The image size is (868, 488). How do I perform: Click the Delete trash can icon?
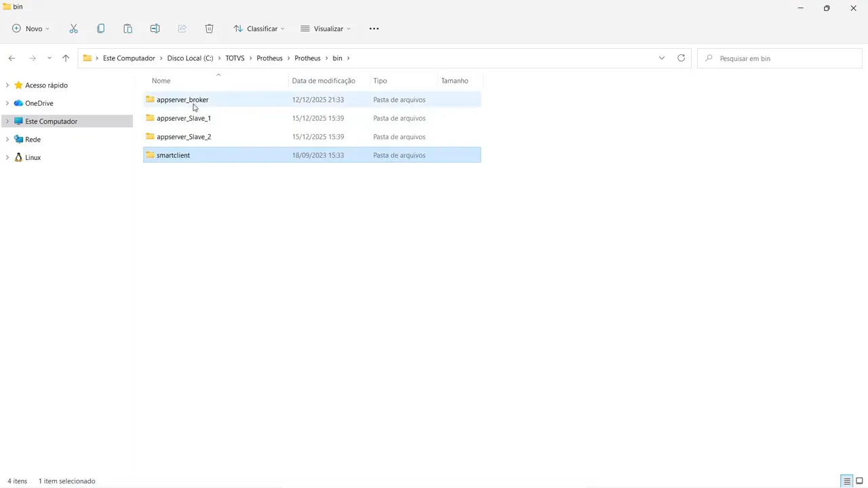click(209, 28)
